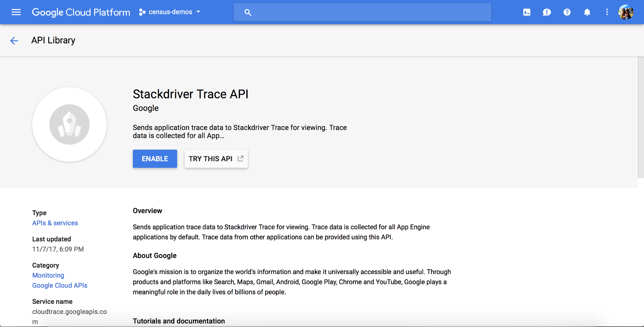This screenshot has width=644, height=327.
Task: Open the census-demos project selector
Action: coord(170,12)
